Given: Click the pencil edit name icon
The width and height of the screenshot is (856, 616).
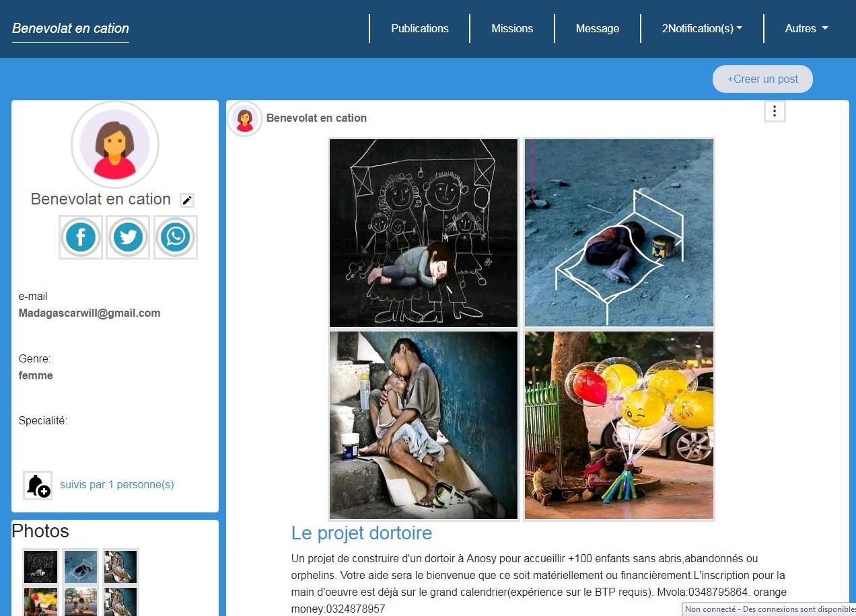Looking at the screenshot, I should pyautogui.click(x=187, y=200).
